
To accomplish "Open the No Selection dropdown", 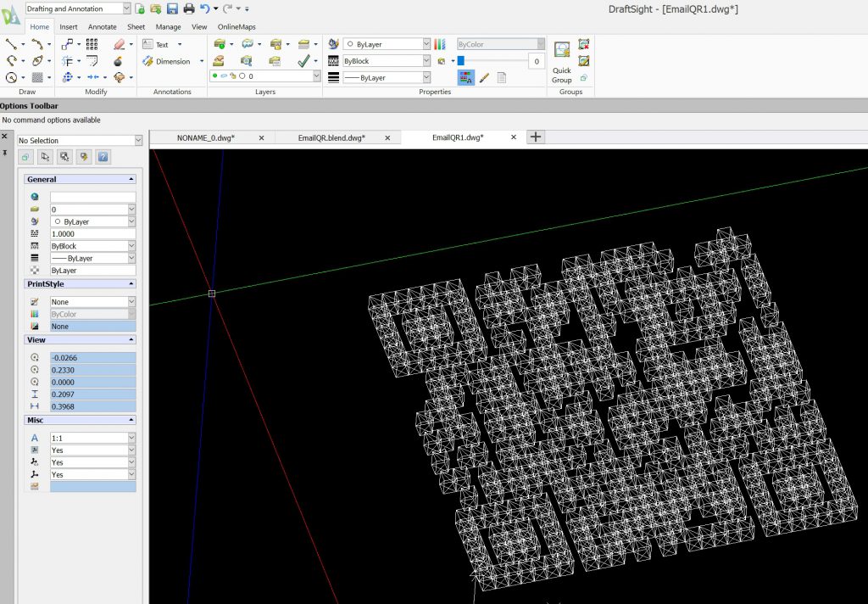I will tap(138, 141).
